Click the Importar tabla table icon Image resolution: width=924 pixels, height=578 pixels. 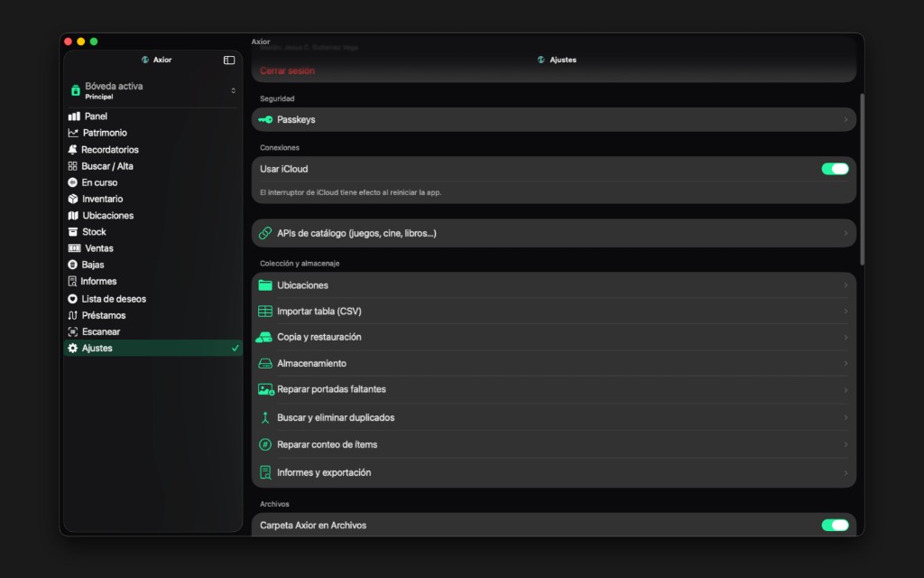tap(265, 311)
